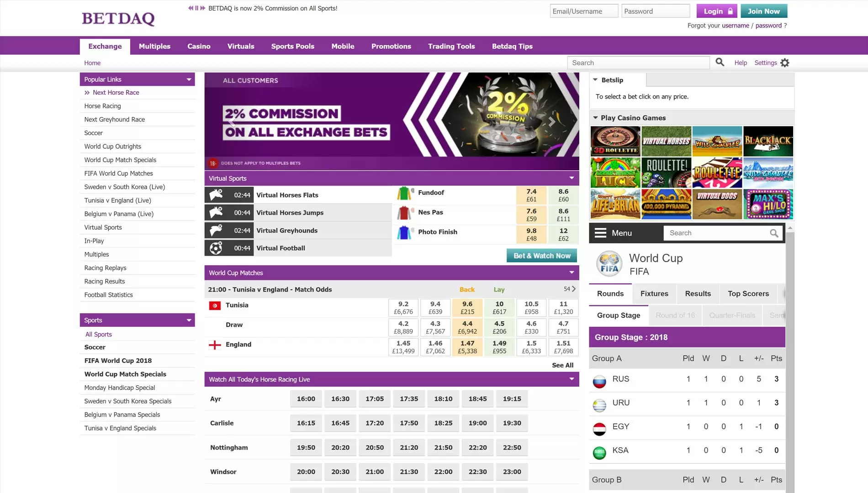868x493 pixels.
Task: Click Bet & Watch Now button
Action: (542, 256)
